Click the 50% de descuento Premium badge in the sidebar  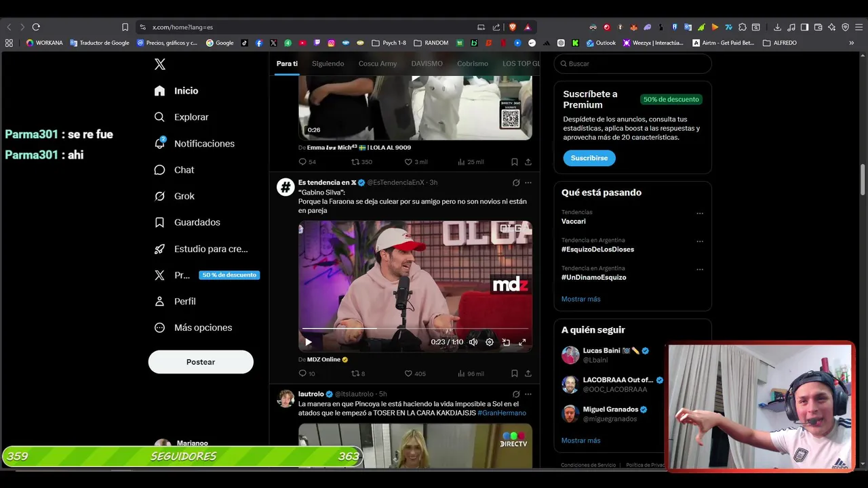[x=229, y=275]
